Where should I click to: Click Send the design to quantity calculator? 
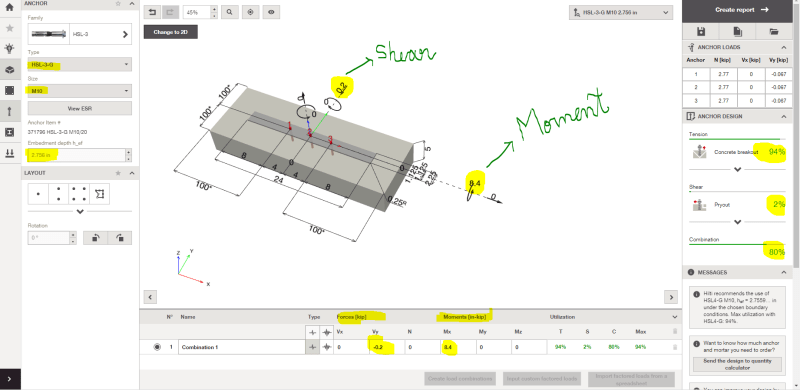737,364
